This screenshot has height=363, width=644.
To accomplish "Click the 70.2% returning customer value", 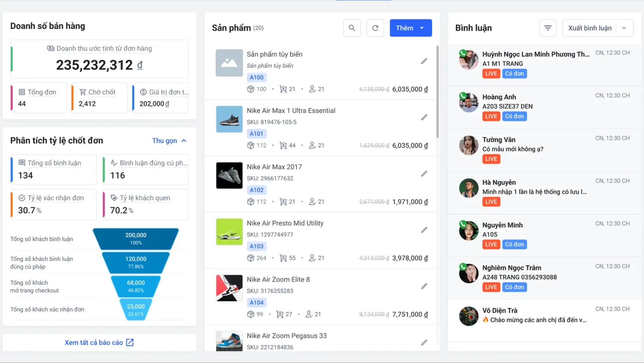I will [122, 210].
